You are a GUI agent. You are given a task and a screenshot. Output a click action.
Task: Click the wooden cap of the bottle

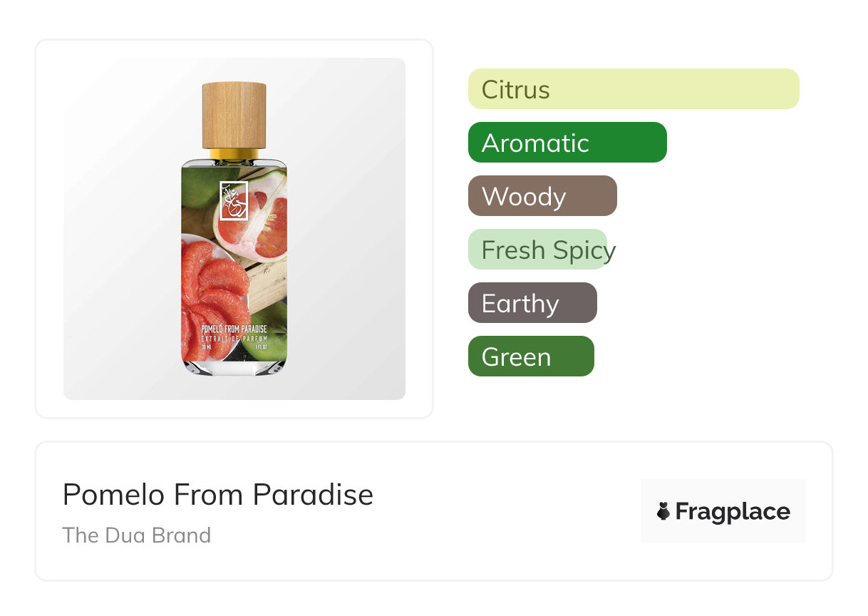[234, 114]
